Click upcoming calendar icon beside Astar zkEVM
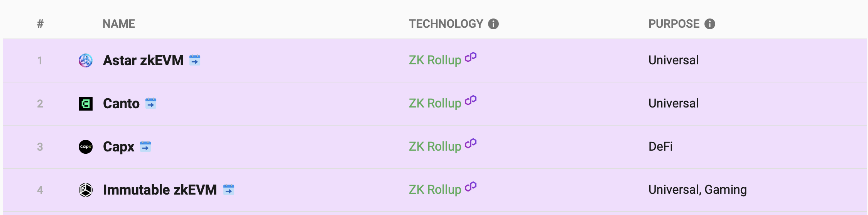 click(195, 60)
